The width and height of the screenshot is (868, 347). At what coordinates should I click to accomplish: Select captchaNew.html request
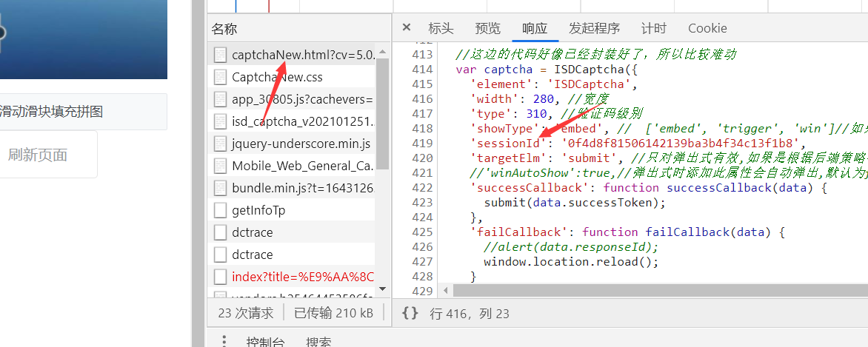292,55
